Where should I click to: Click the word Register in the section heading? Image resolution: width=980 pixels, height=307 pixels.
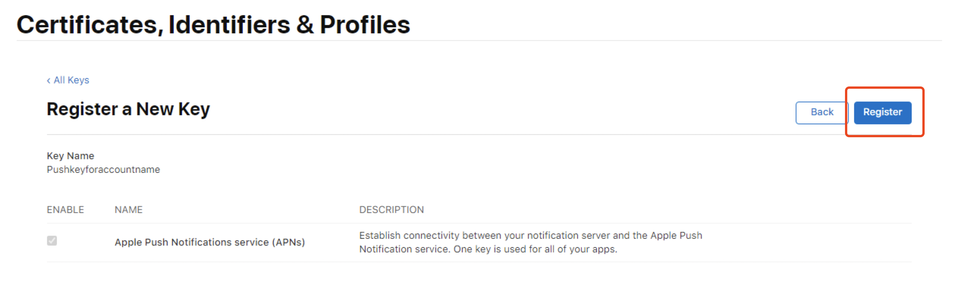pos(82,110)
